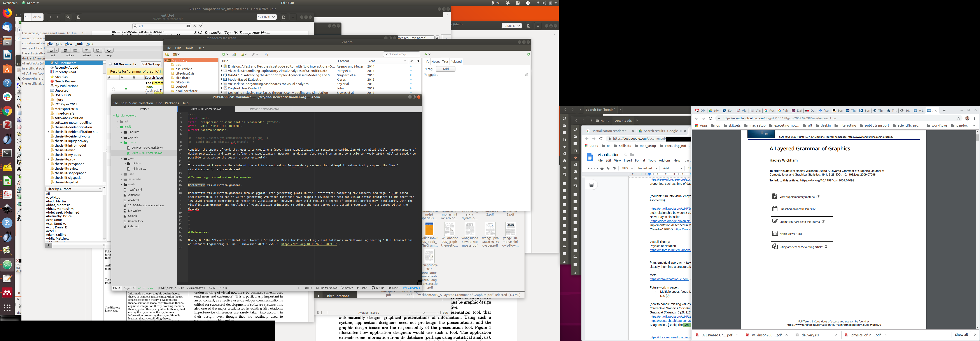The image size is (980, 341).
Task: Click Zotero's New Item green plus icon
Action: click(x=224, y=54)
